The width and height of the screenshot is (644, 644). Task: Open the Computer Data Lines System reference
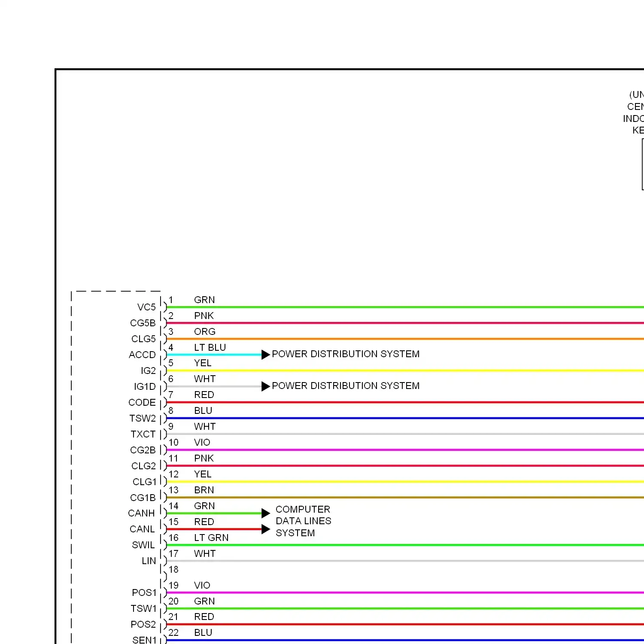click(304, 521)
